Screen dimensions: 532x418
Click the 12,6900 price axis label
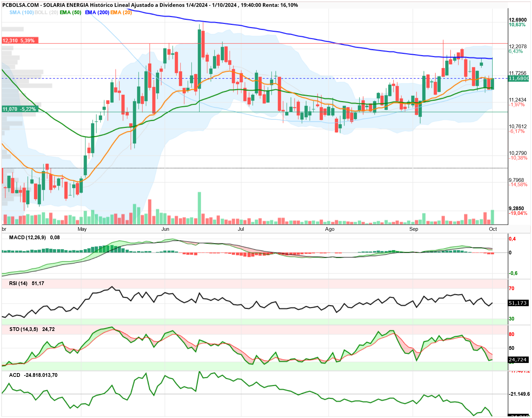(517, 20)
